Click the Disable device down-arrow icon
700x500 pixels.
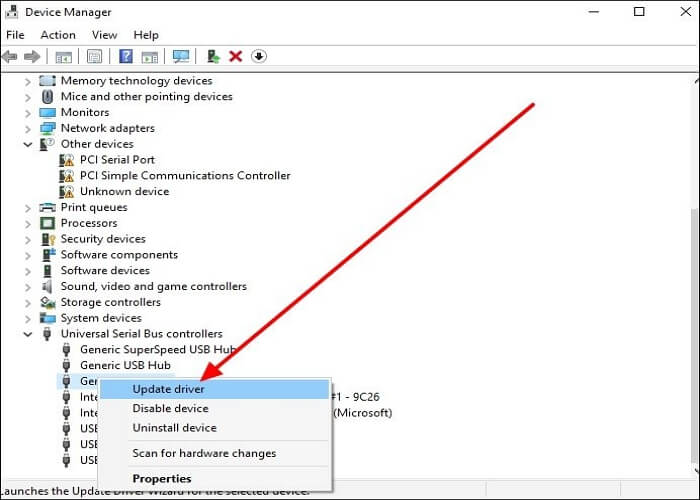coord(259,56)
